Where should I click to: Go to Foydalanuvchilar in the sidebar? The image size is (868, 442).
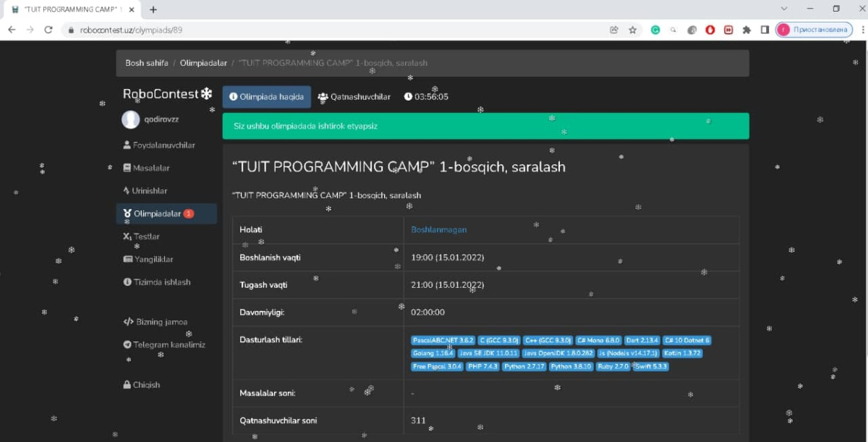coord(163,145)
